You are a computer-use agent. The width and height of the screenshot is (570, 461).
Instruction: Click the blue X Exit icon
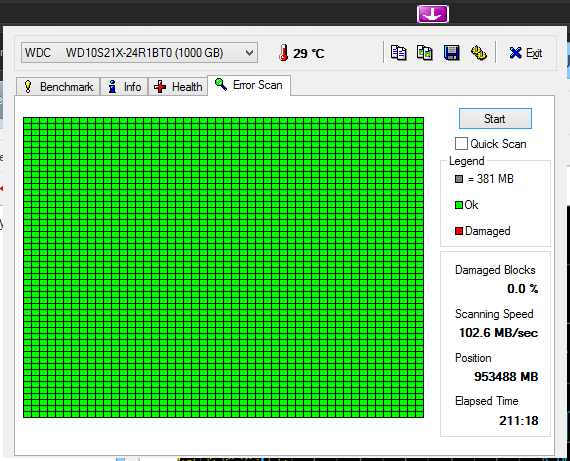click(x=515, y=53)
